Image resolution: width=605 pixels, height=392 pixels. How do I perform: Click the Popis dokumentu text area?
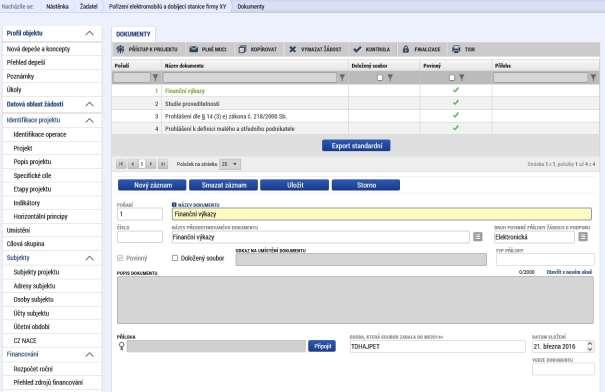tap(355, 300)
